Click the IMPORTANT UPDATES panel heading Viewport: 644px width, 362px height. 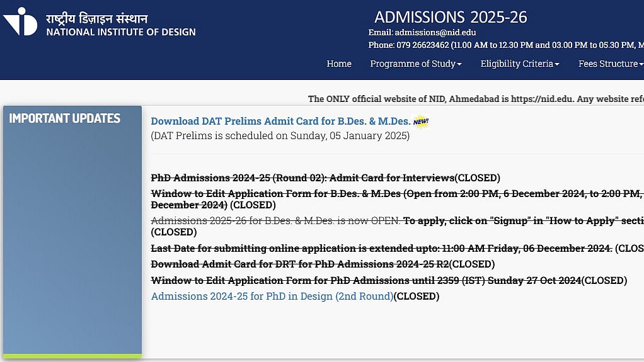point(64,118)
